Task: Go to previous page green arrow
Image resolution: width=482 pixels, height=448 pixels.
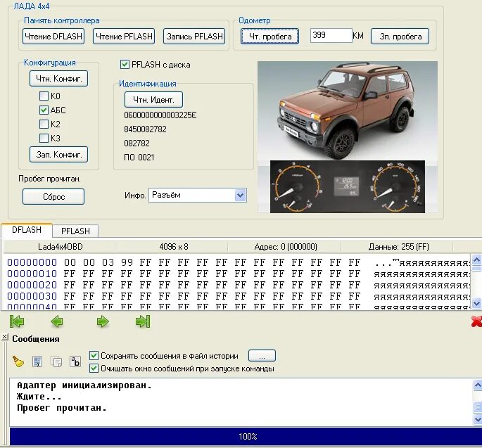Action: pyautogui.click(x=57, y=321)
